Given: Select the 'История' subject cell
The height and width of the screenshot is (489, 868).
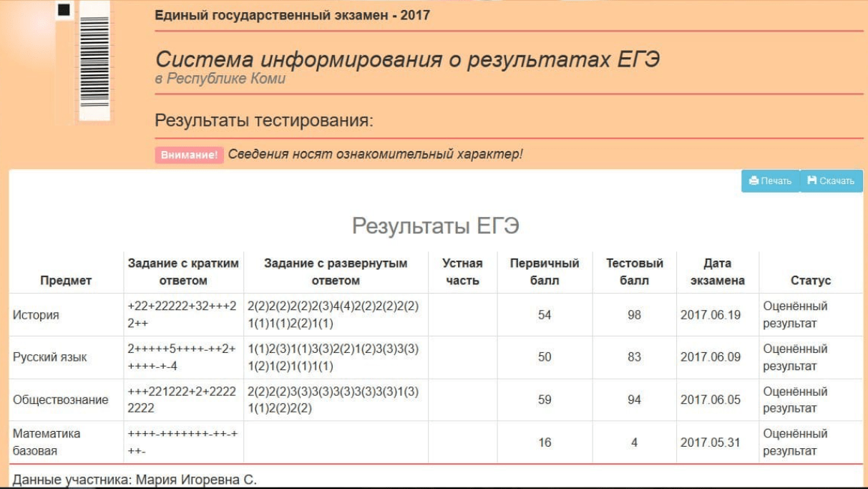Looking at the screenshot, I should click(36, 315).
